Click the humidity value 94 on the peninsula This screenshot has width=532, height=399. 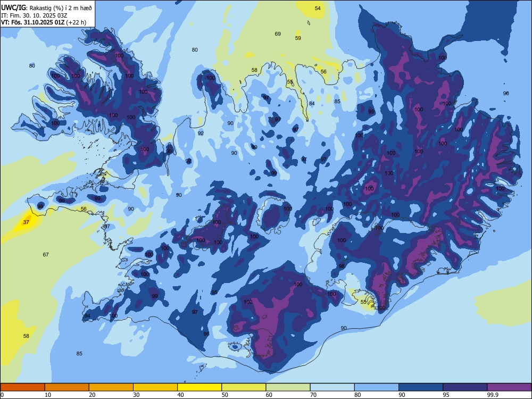pyautogui.click(x=87, y=316)
